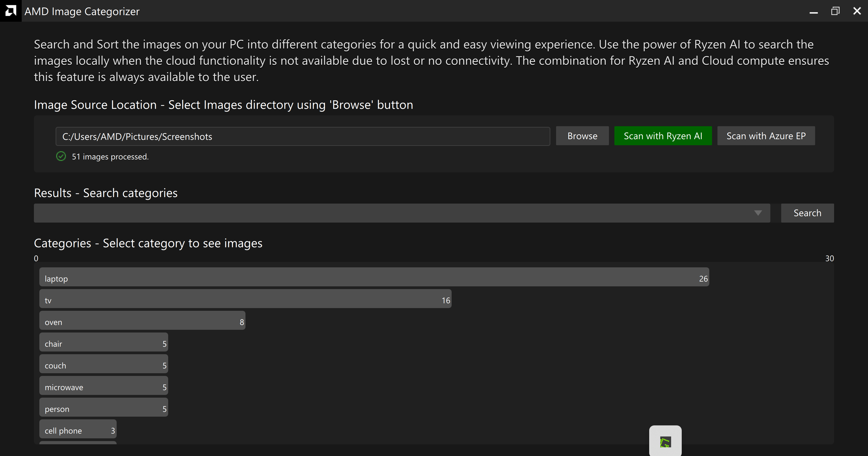Click the green checkmark status icon
Viewport: 868px width, 456px height.
[x=61, y=156]
